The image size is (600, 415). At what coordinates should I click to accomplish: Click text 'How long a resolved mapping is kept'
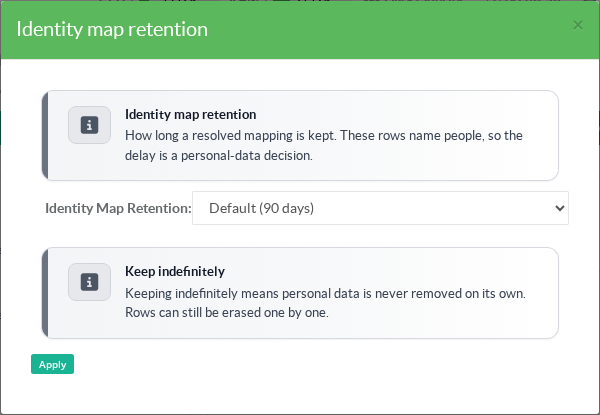coord(231,135)
